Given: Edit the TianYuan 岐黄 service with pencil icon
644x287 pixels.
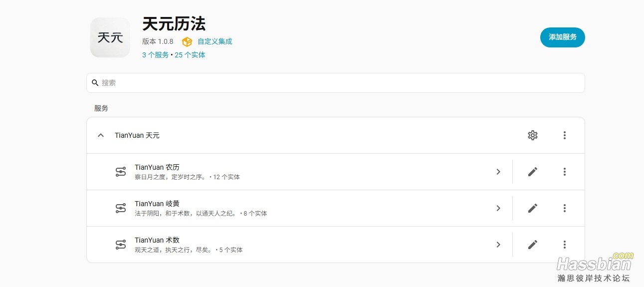Looking at the screenshot, I should [x=533, y=208].
